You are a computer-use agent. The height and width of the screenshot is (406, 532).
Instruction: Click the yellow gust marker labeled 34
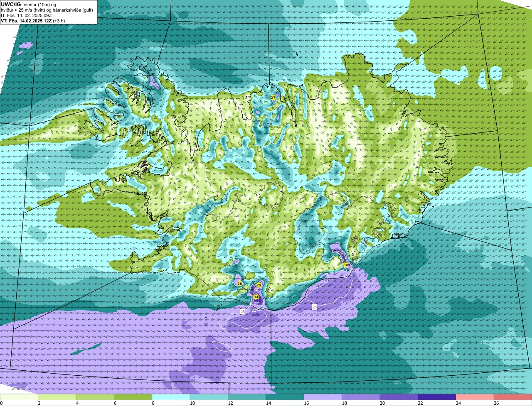256,297
